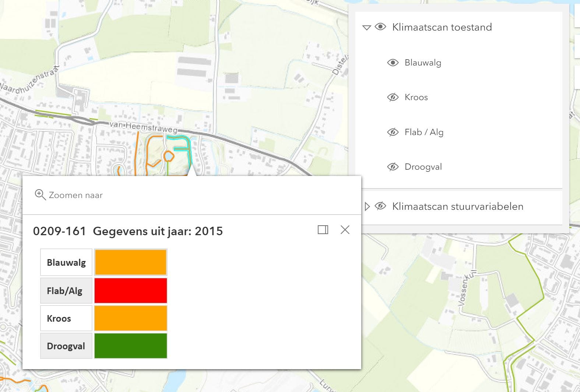The image size is (580, 392).
Task: Collapse the Klimaatscan toestand group
Action: [366, 27]
